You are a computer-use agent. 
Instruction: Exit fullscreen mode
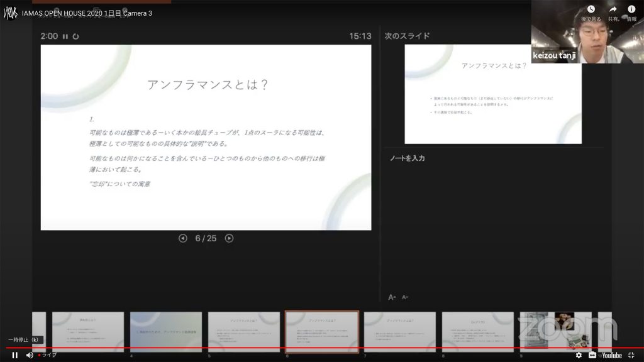(x=631, y=356)
